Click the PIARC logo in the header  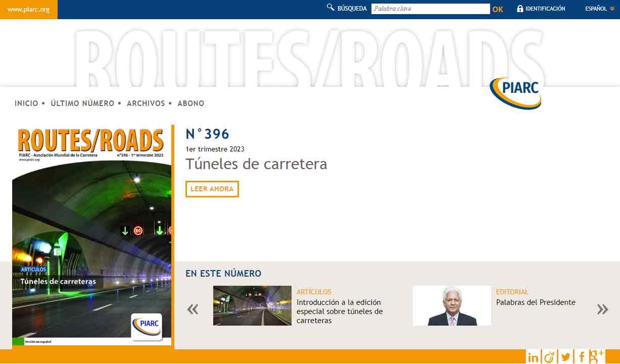(x=516, y=93)
